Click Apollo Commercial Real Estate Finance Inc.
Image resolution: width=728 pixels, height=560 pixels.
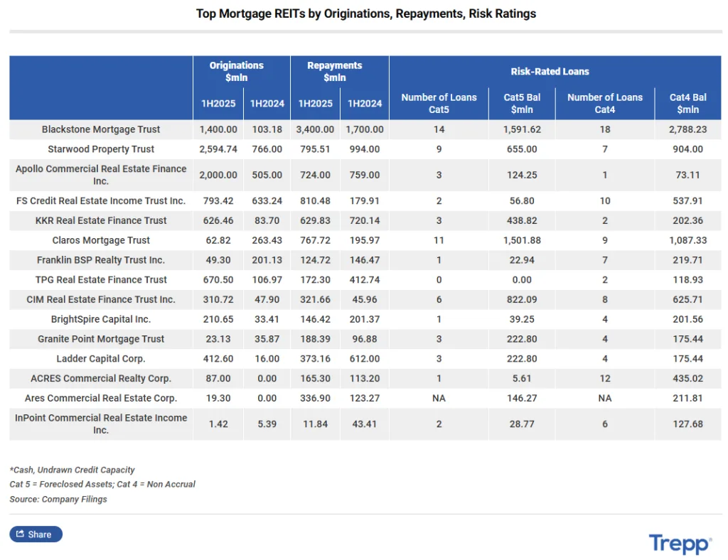point(100,175)
